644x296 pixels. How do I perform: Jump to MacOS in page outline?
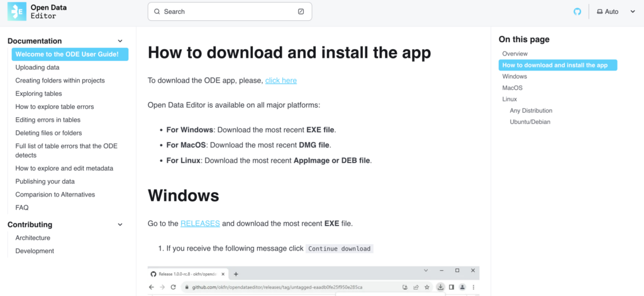tap(512, 88)
